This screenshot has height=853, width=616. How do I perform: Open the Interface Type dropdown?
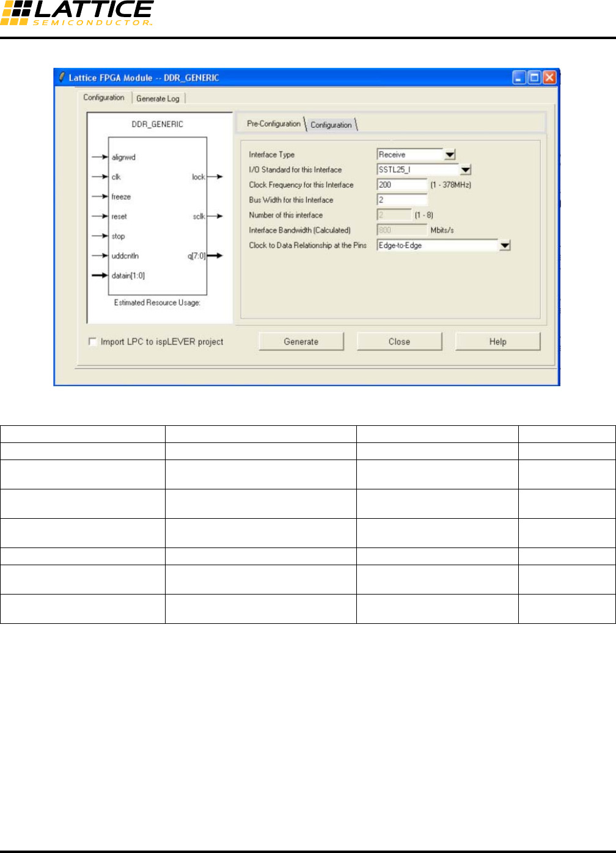click(450, 155)
